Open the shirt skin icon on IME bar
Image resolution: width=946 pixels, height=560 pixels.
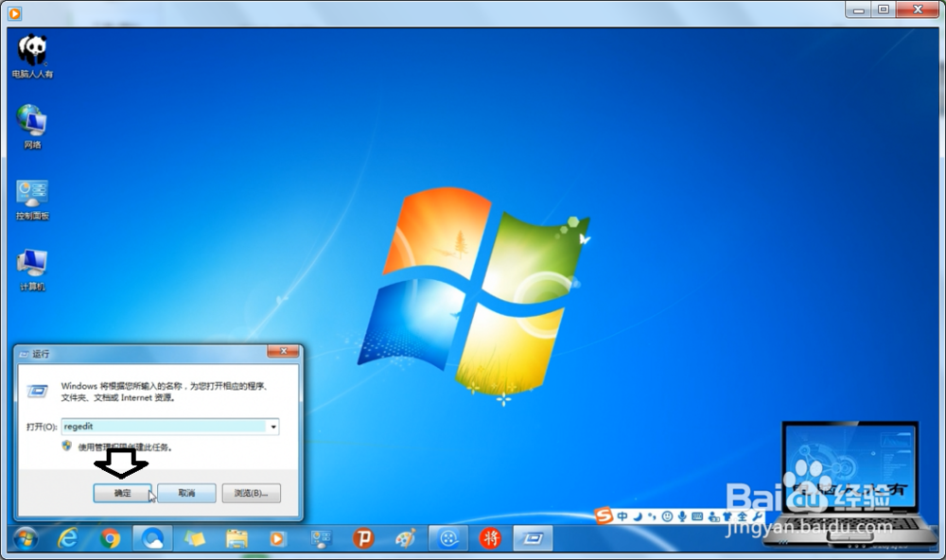(x=727, y=516)
